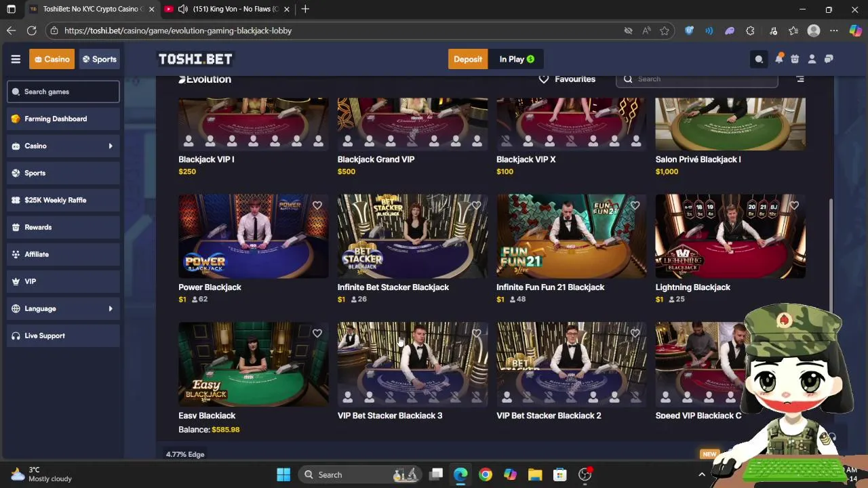Image resolution: width=868 pixels, height=488 pixels.
Task: Open VIP Bet Stacker Blackjack 2 table
Action: [x=572, y=365]
